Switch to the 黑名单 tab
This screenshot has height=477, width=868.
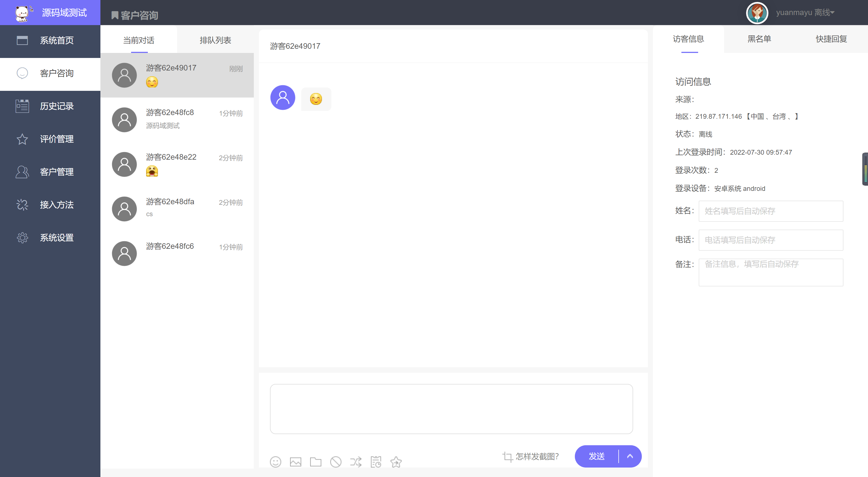point(758,39)
